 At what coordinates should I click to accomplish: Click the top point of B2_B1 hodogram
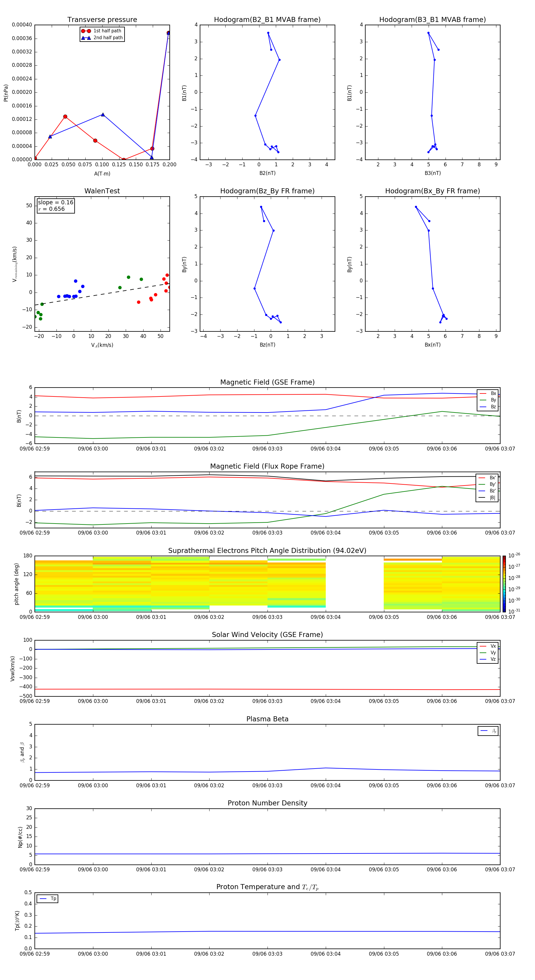pos(268,33)
